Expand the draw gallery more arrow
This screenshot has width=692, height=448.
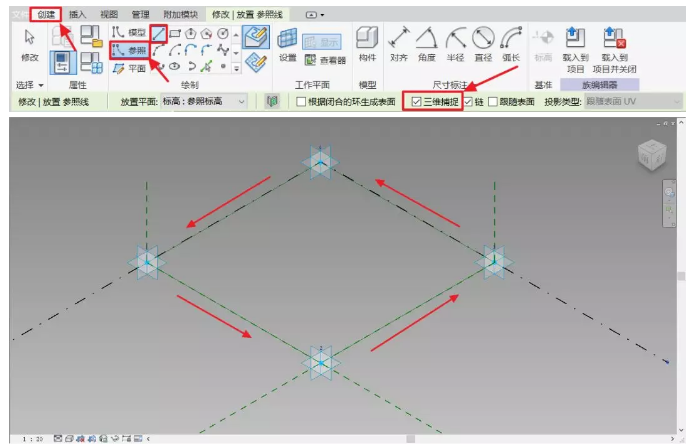(237, 68)
